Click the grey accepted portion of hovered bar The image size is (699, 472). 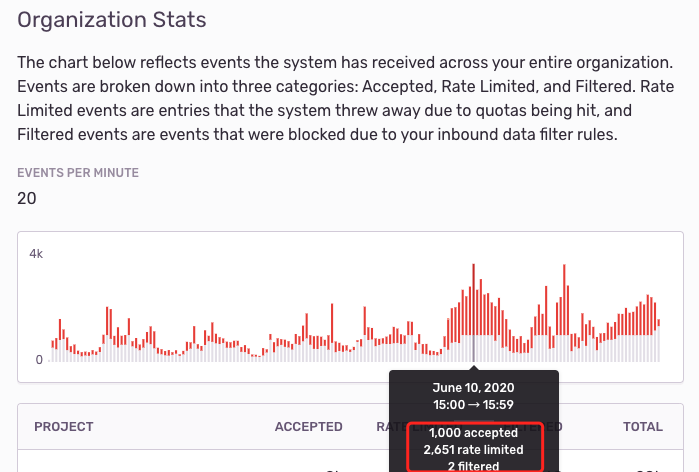pyautogui.click(x=473, y=349)
